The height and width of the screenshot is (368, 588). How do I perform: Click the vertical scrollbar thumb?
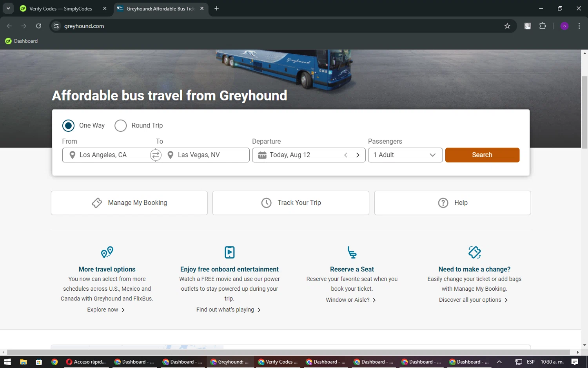click(584, 112)
